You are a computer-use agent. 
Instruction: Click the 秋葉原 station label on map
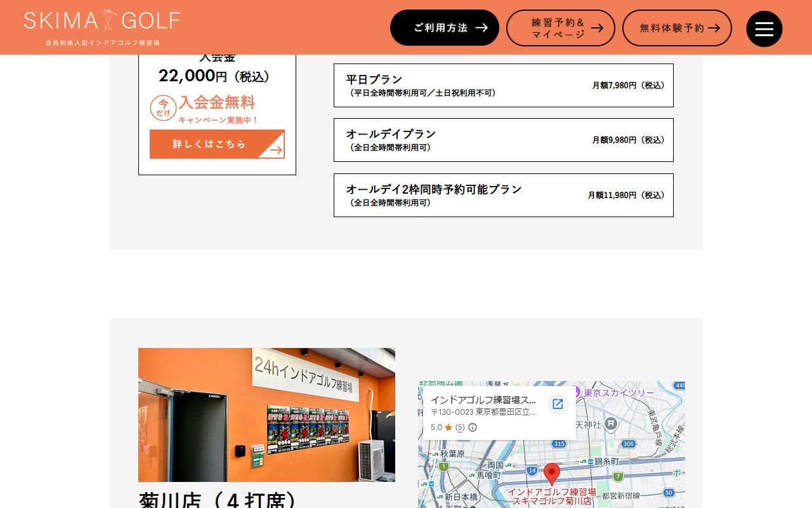453,454
